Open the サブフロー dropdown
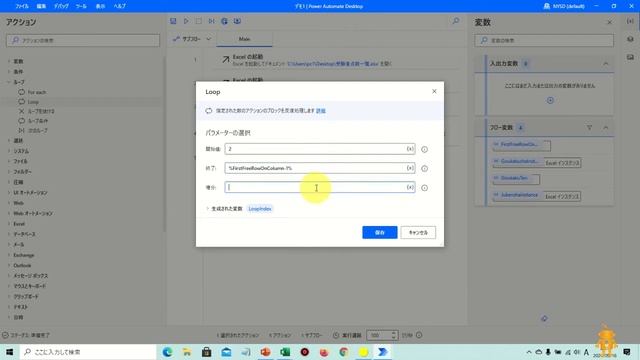Screen dimensions: 640x360 click(x=192, y=39)
